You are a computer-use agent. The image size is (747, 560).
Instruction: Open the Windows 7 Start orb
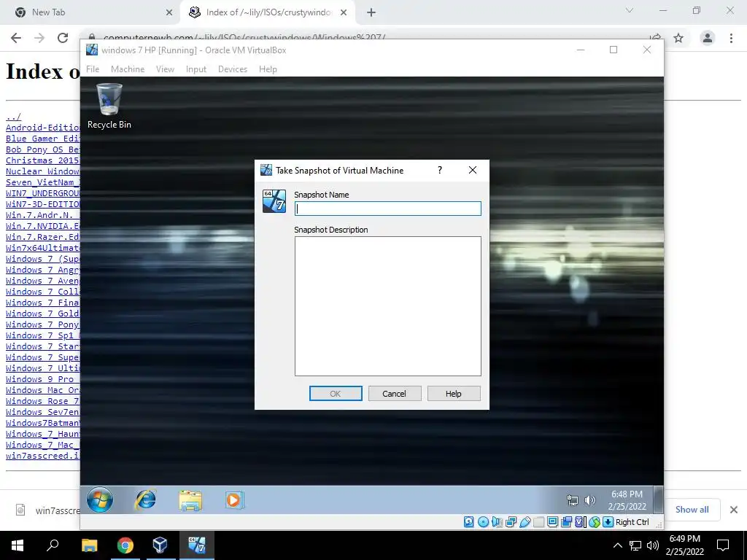(x=100, y=500)
